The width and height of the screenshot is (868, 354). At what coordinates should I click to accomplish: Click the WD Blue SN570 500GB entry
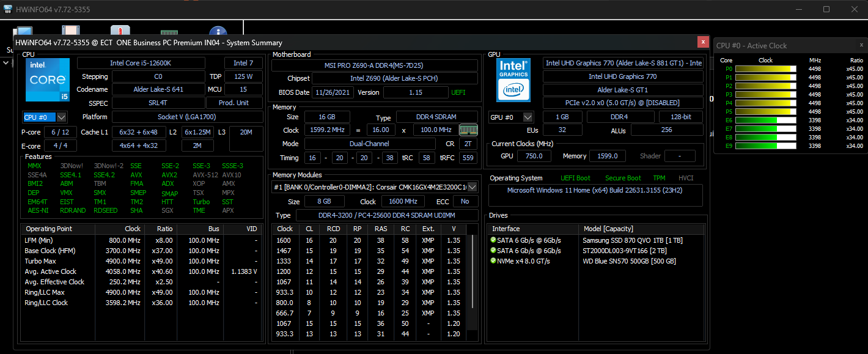[x=629, y=261]
